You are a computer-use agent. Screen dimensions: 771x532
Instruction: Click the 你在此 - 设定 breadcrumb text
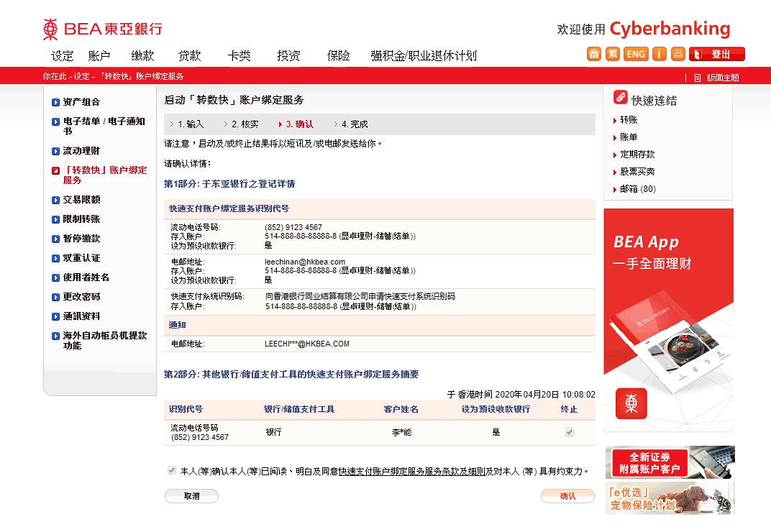[66, 76]
